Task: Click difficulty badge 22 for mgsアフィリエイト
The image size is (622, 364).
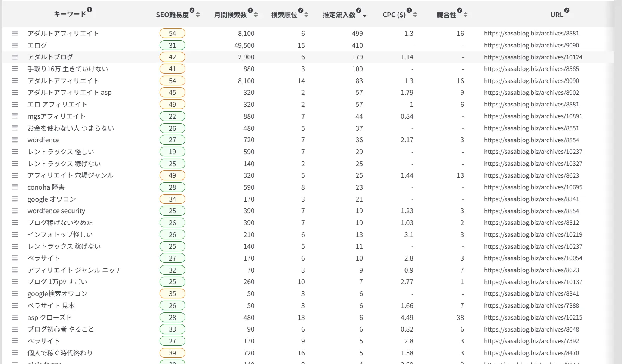Action: (172, 116)
